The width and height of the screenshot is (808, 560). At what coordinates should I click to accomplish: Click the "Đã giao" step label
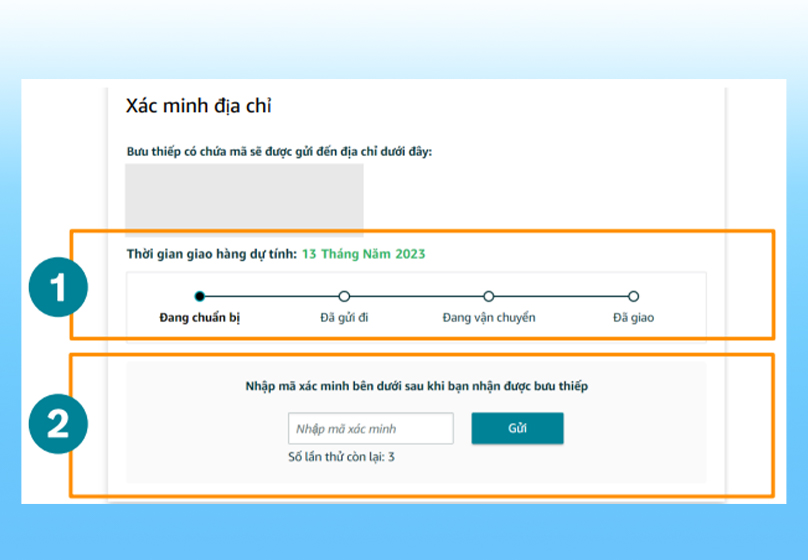pyautogui.click(x=634, y=318)
